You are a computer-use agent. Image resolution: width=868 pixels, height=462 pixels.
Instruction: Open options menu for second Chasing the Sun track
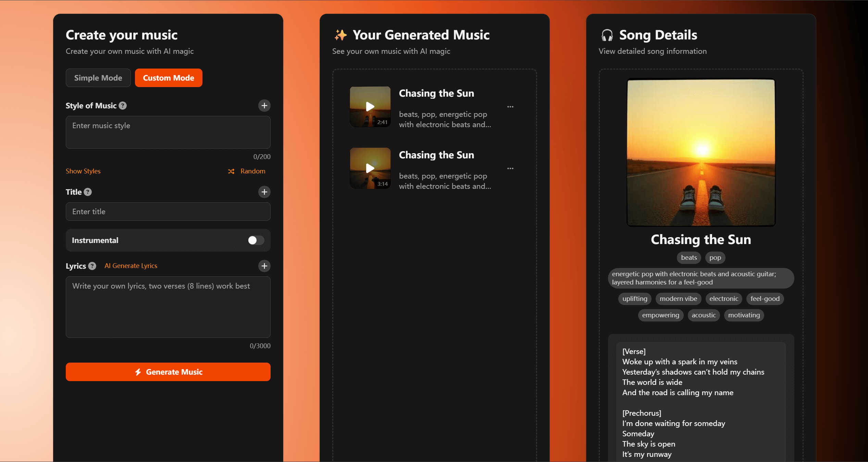(510, 168)
